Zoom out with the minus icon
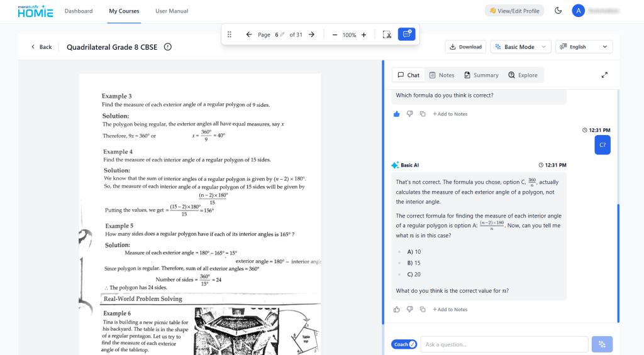The height and width of the screenshot is (355, 644). (335, 35)
